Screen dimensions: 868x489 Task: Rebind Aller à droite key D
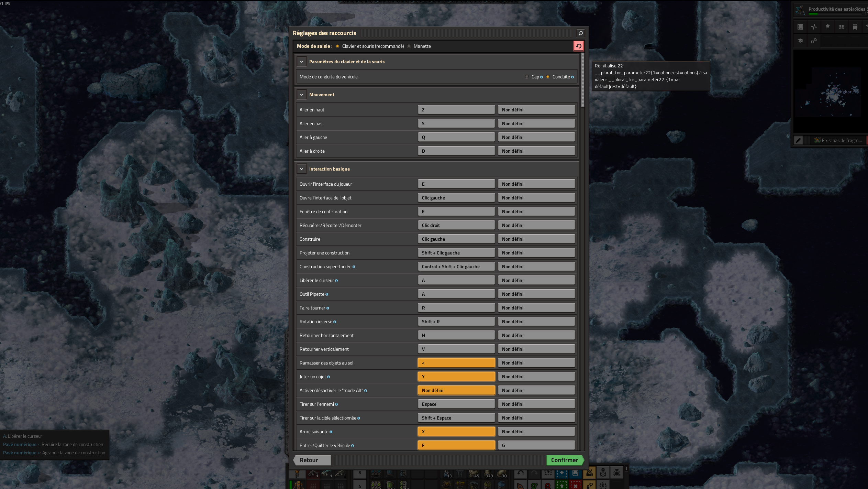pos(456,151)
